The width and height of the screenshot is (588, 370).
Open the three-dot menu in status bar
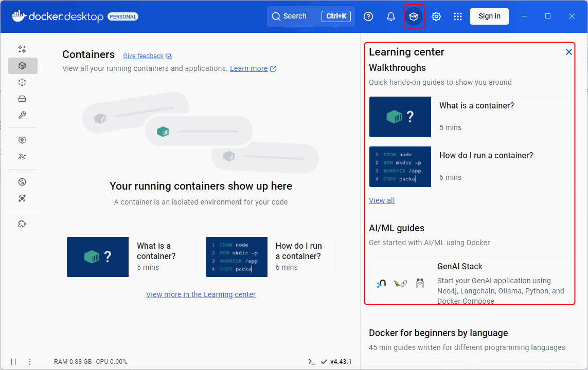coord(30,362)
